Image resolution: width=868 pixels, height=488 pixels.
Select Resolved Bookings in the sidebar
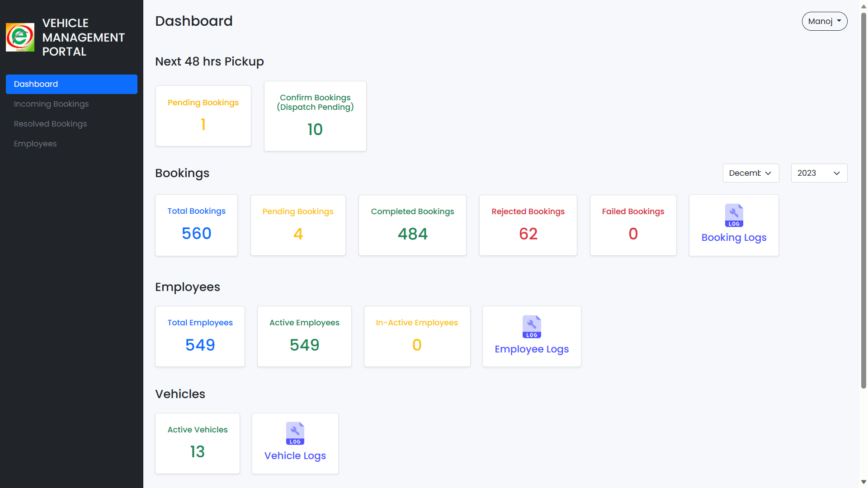point(50,123)
